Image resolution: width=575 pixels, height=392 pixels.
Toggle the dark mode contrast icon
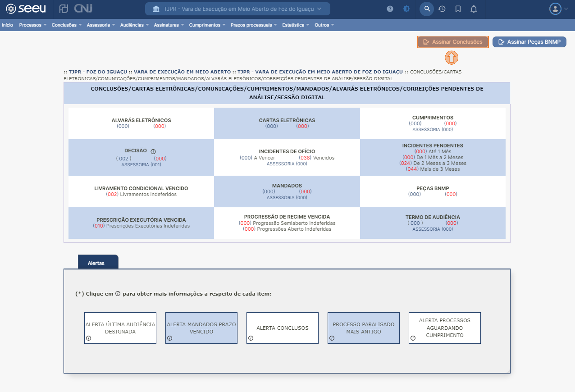point(406,9)
